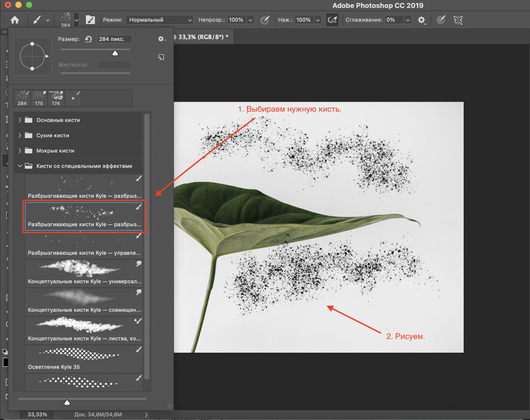
Task: Click the smoothing options gear icon
Action: pos(421,20)
